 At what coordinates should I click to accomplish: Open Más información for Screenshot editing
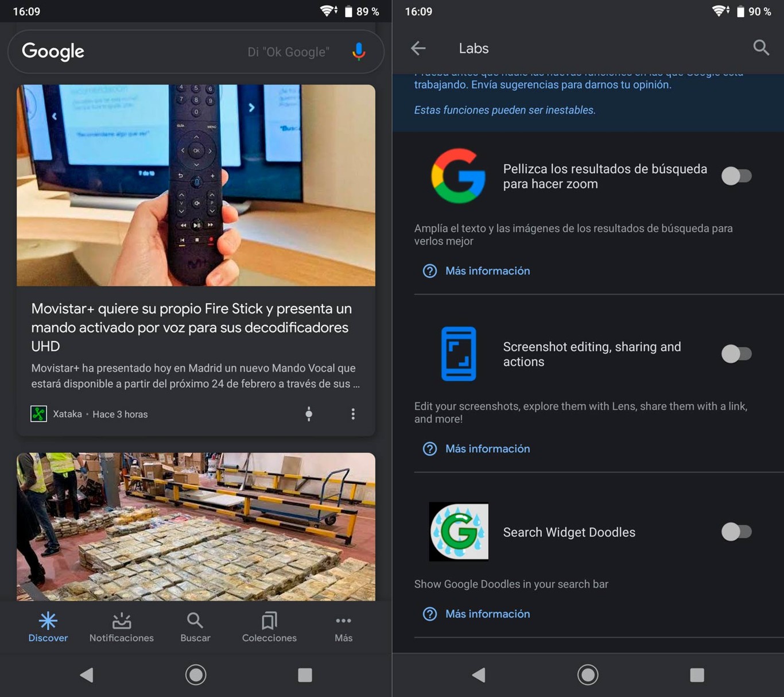point(488,449)
